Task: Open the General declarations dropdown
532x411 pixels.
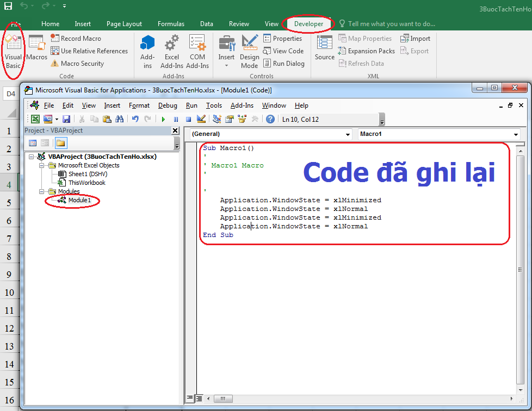Action: (x=348, y=134)
